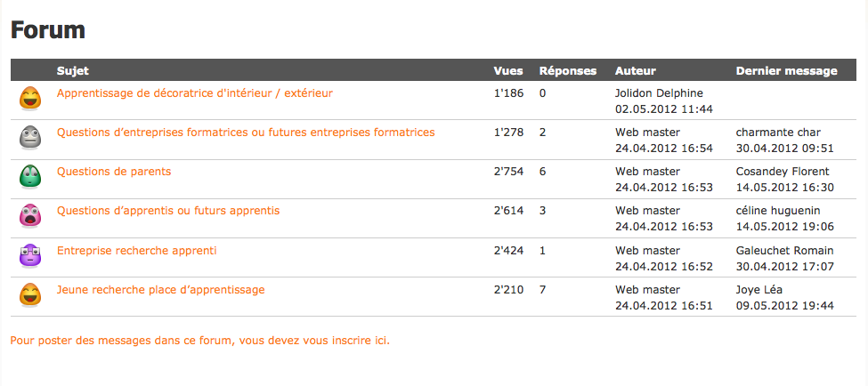
Task: Click the registration link to post messages
Action: (200, 341)
